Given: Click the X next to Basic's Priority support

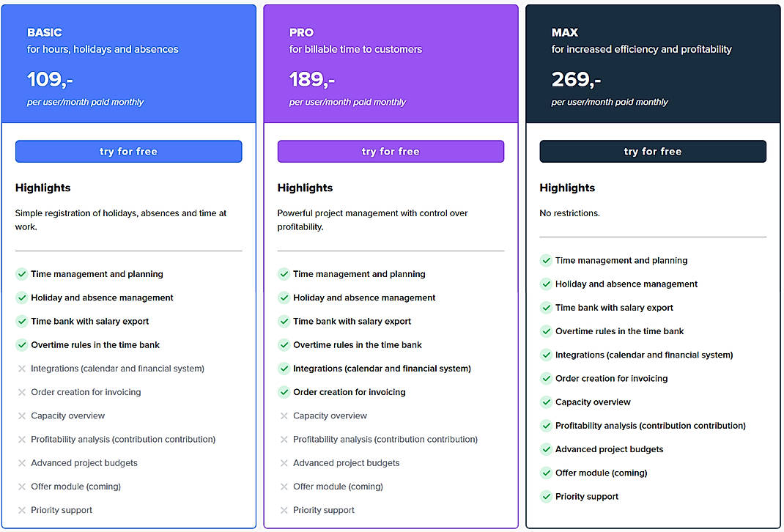Looking at the screenshot, I should coord(21,510).
